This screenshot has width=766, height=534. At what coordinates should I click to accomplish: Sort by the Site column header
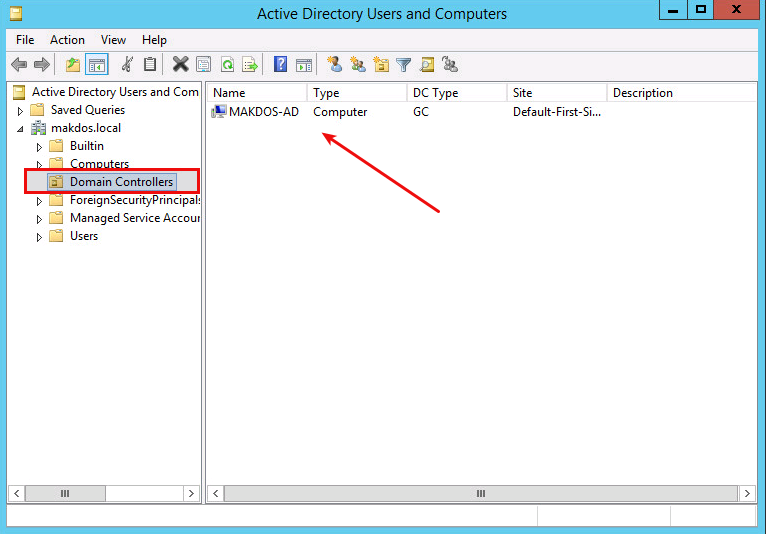pyautogui.click(x=557, y=93)
